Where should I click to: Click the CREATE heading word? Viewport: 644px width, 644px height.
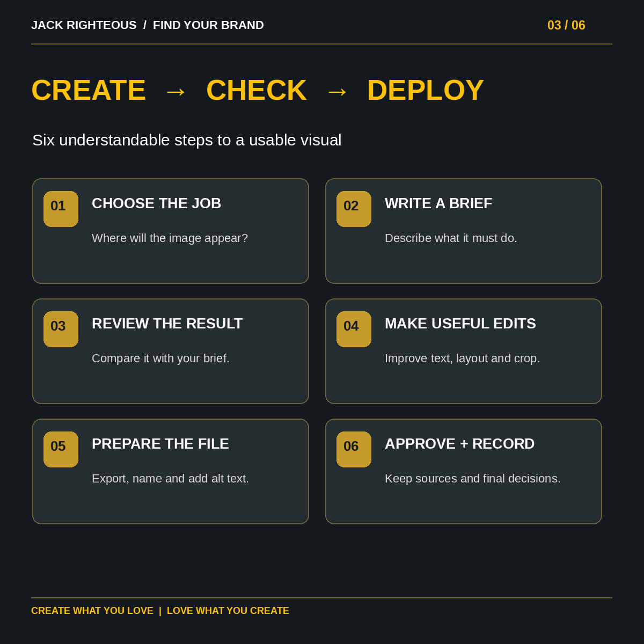(89, 90)
